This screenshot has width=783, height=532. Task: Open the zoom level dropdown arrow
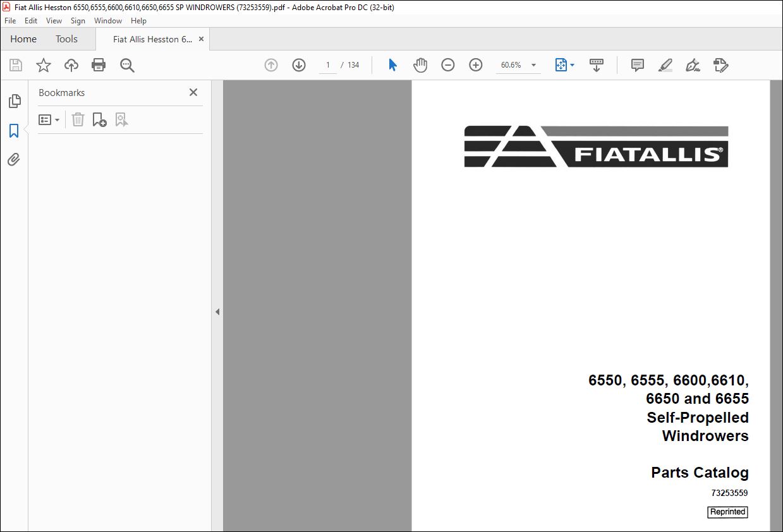(x=533, y=65)
